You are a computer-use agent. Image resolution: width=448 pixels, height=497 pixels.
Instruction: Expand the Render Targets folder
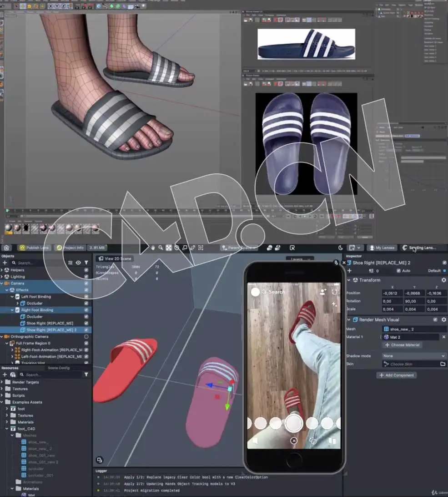[1, 382]
